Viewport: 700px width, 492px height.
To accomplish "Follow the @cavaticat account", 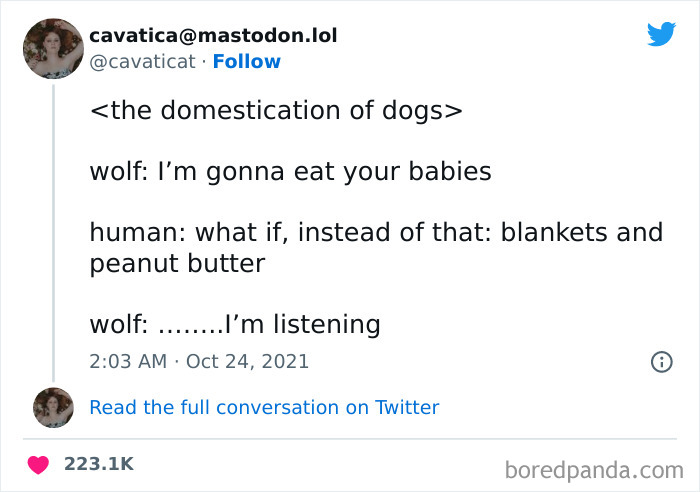I will [x=246, y=62].
